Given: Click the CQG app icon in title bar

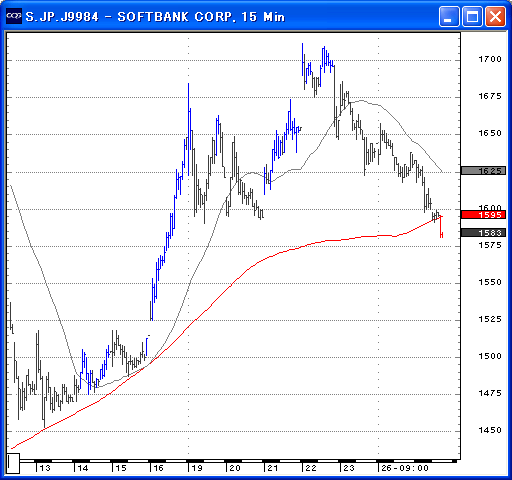Looking at the screenshot, I should (14, 16).
